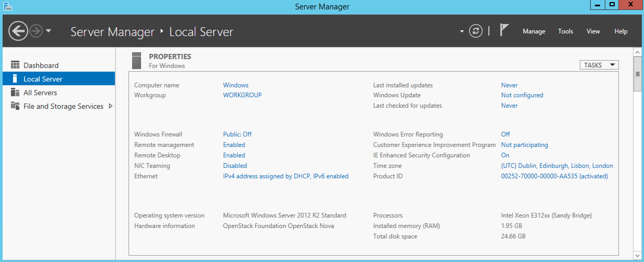This screenshot has height=262, width=644.
Task: Click the Product ID activated link
Action: coord(554,176)
